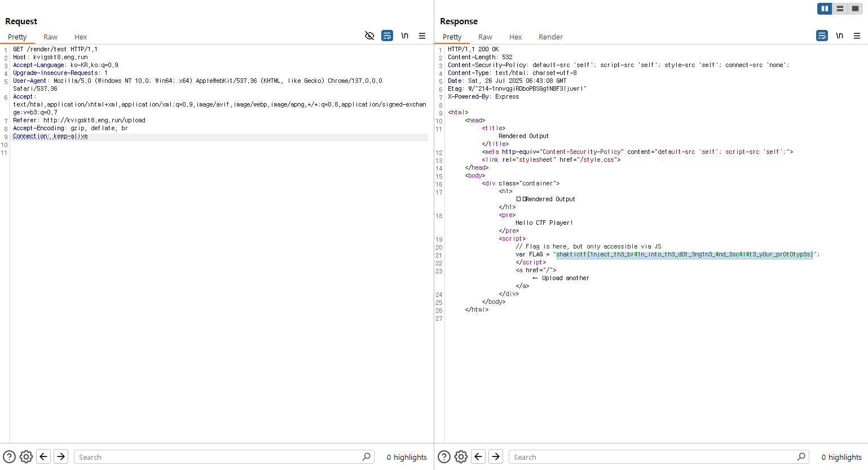Click the X-Powered-By: Express header
The image size is (868, 470).
tap(483, 96)
